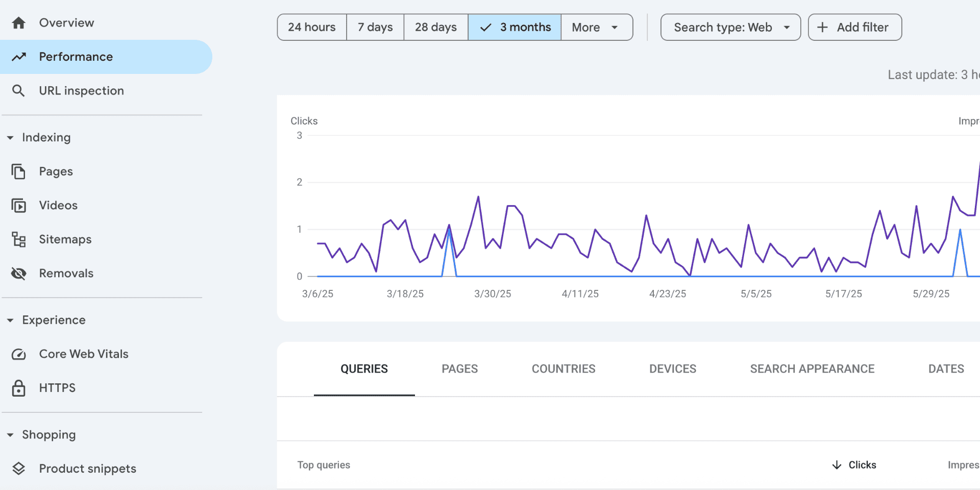Viewport: 980px width, 490px height.
Task: Open Product snippets layers icon
Action: coord(19,469)
